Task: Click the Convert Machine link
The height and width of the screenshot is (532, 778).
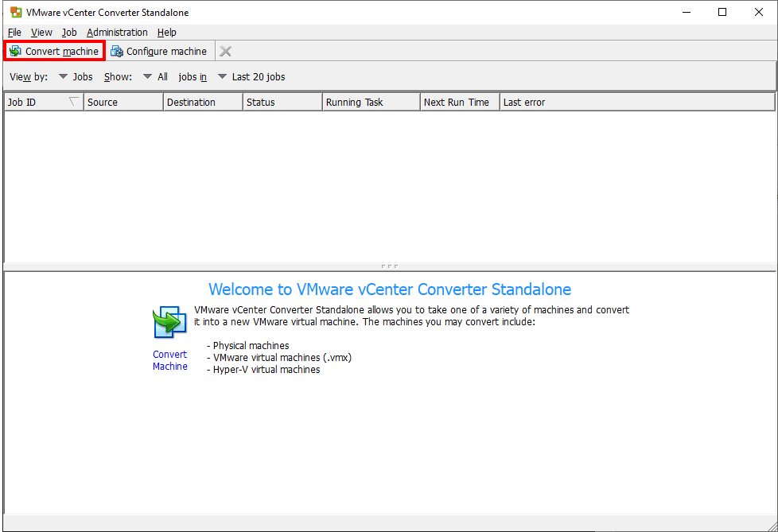Action: (x=169, y=360)
